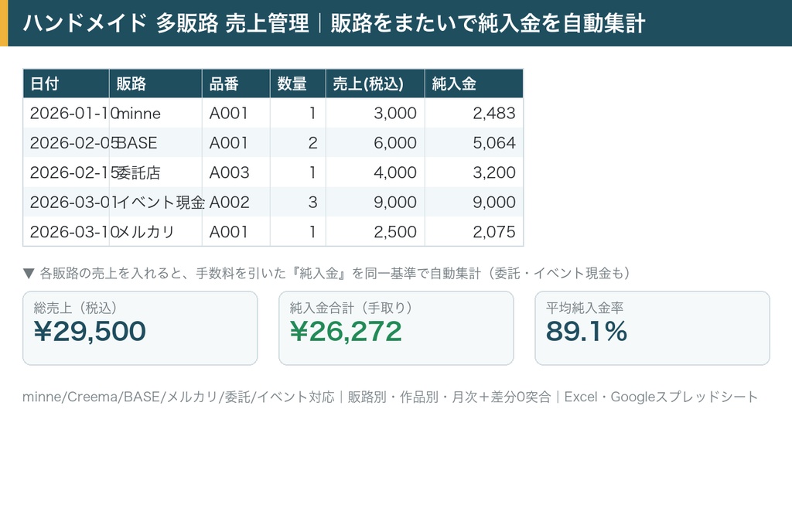This screenshot has width=792, height=532.
Task: Click footer text minne/Creema/BASE/メルカリ
Action: click(120, 397)
